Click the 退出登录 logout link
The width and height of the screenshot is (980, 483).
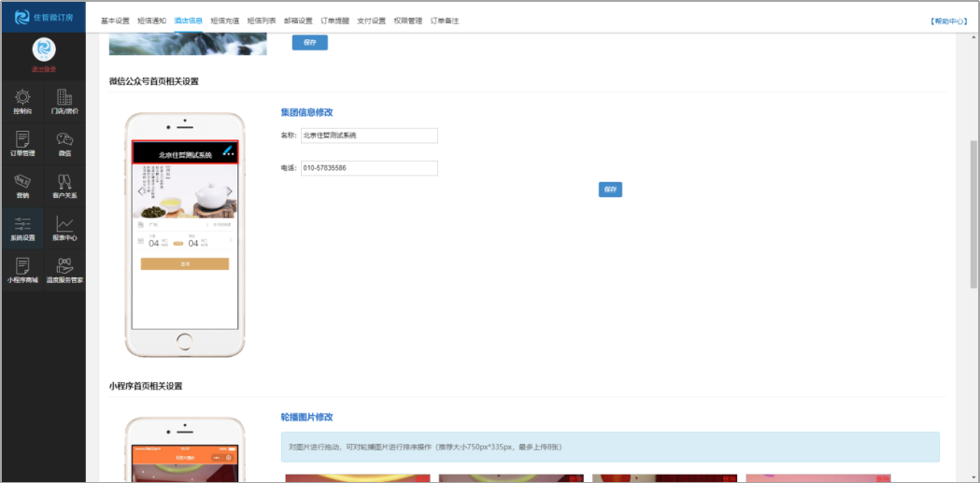(x=44, y=69)
